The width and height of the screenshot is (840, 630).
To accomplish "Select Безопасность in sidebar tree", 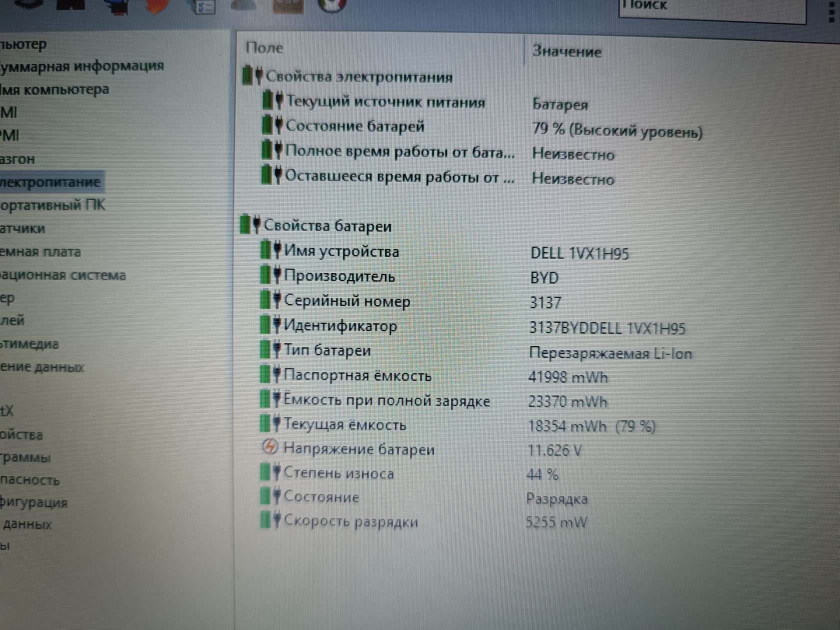I will (29, 480).
